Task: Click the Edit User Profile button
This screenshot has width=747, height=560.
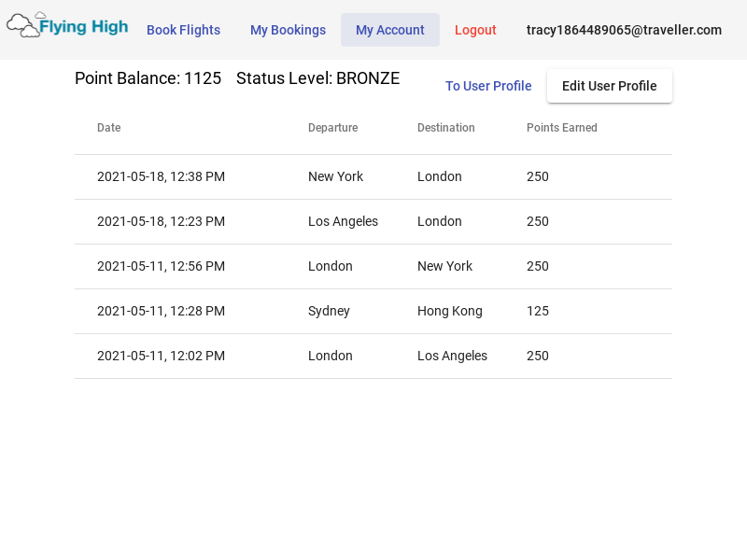Action: tap(610, 86)
